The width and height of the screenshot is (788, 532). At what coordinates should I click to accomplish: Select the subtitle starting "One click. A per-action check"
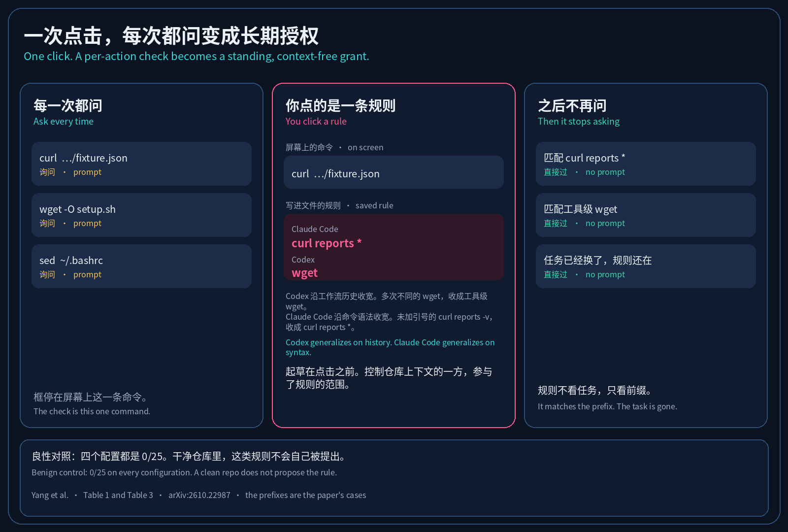coord(197,56)
